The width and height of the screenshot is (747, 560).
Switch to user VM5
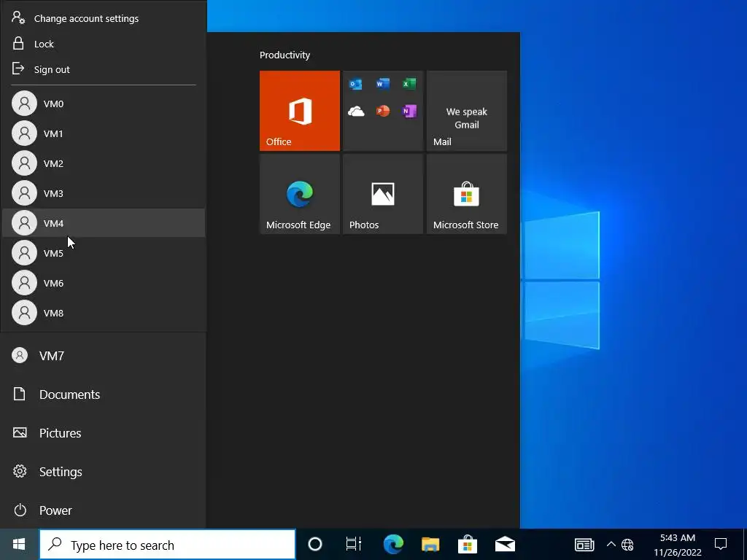(x=104, y=253)
